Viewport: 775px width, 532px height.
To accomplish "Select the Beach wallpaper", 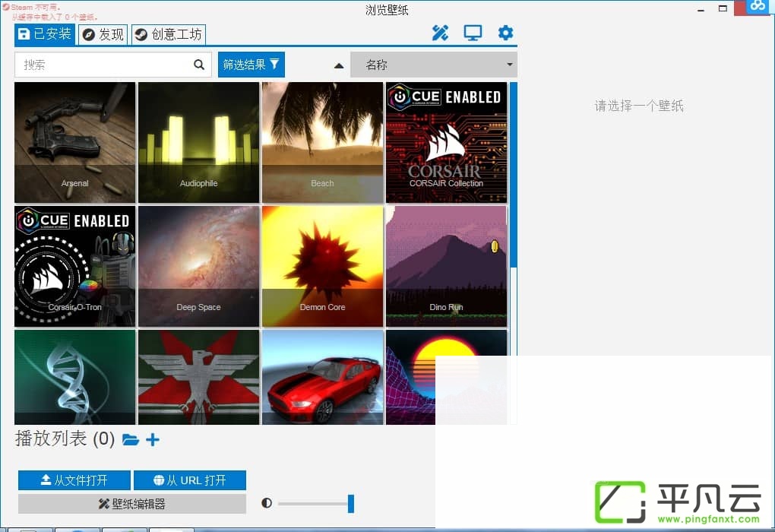I will [x=322, y=142].
